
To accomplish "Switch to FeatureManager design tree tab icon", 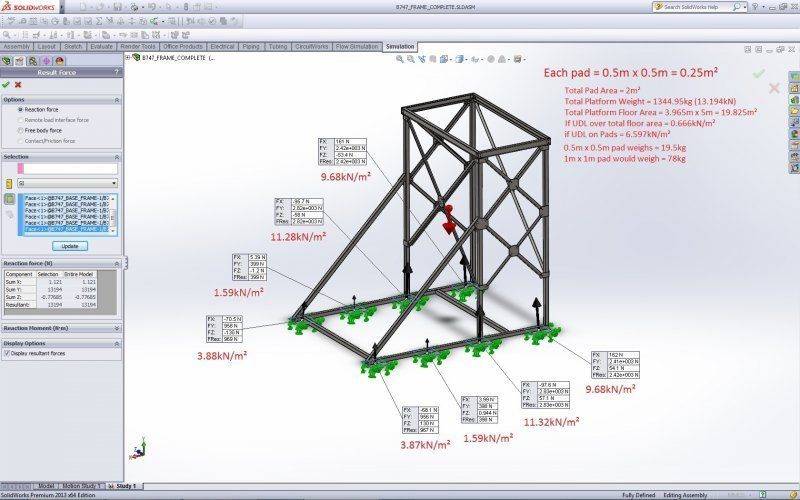I will tap(7, 61).
